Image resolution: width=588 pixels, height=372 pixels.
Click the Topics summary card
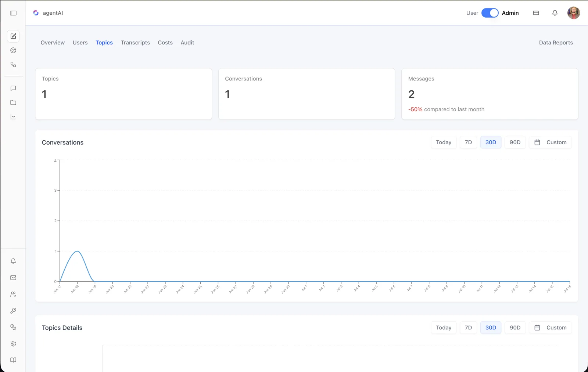coord(123,94)
